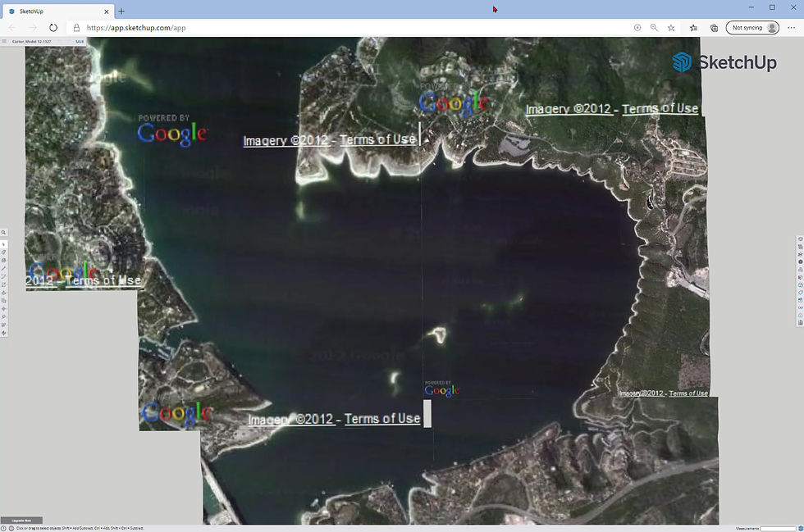Click the browser refresh button
The width and height of the screenshot is (804, 532).
(x=53, y=28)
